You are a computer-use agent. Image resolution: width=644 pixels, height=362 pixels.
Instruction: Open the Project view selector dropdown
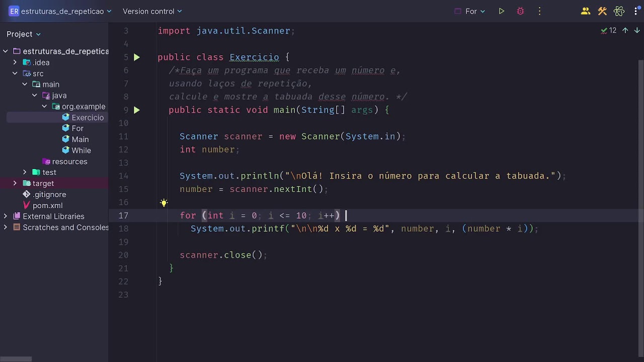click(24, 34)
